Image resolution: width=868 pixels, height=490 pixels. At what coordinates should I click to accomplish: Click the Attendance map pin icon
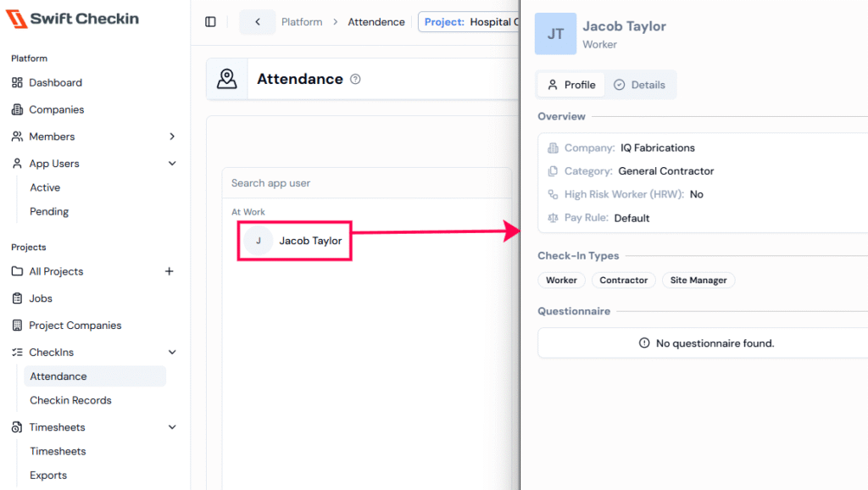[227, 79]
